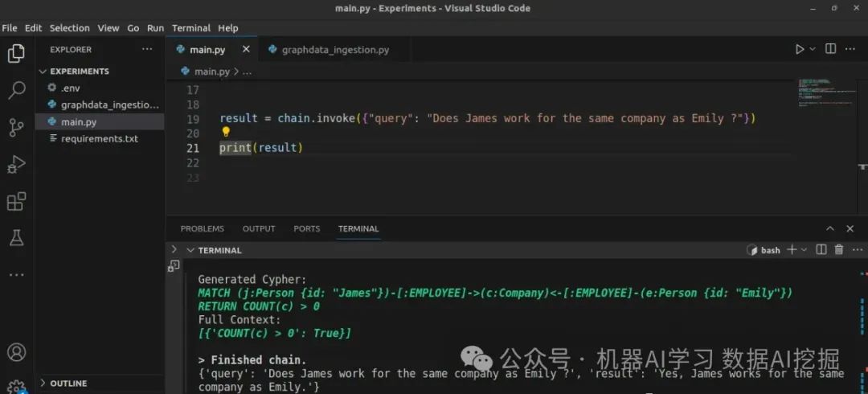This screenshot has height=394, width=868.
Task: Open the Selection menu
Action: (x=69, y=27)
